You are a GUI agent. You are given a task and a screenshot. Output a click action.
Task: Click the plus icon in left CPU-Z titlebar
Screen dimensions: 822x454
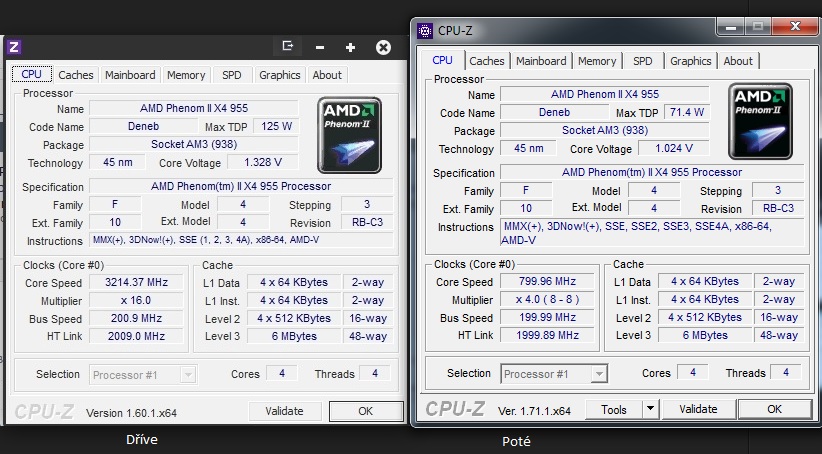(x=350, y=48)
